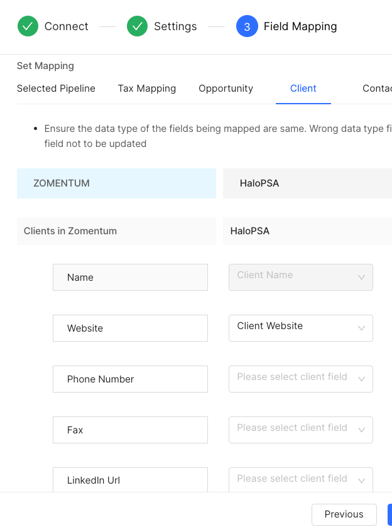Click the Clients in Zomentum heading

(x=70, y=231)
